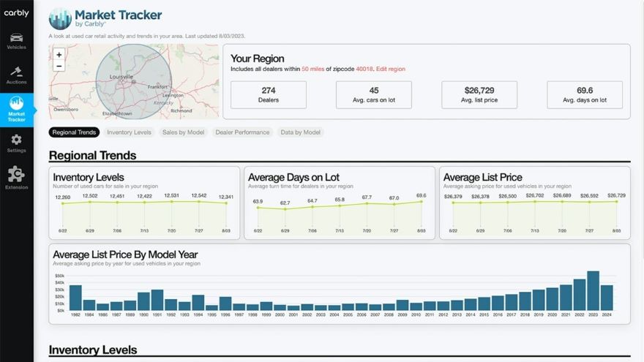Switch to the Inventory Levels tab
644x362 pixels.
tap(129, 132)
